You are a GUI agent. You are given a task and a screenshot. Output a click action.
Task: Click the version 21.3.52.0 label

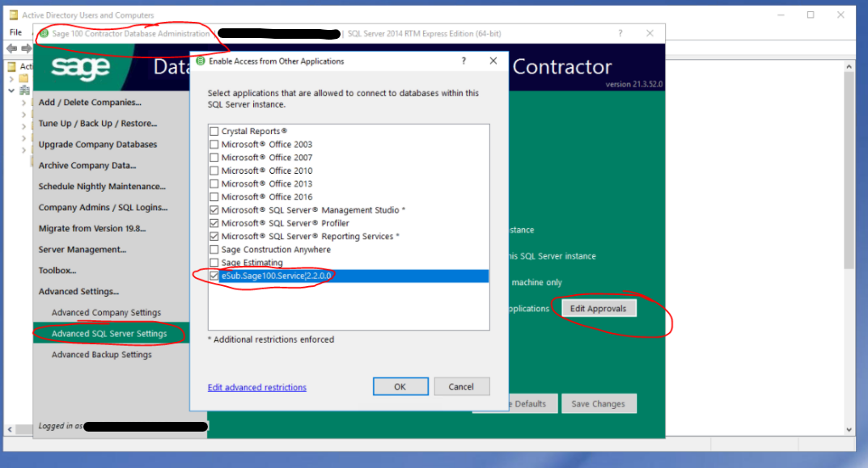(634, 84)
